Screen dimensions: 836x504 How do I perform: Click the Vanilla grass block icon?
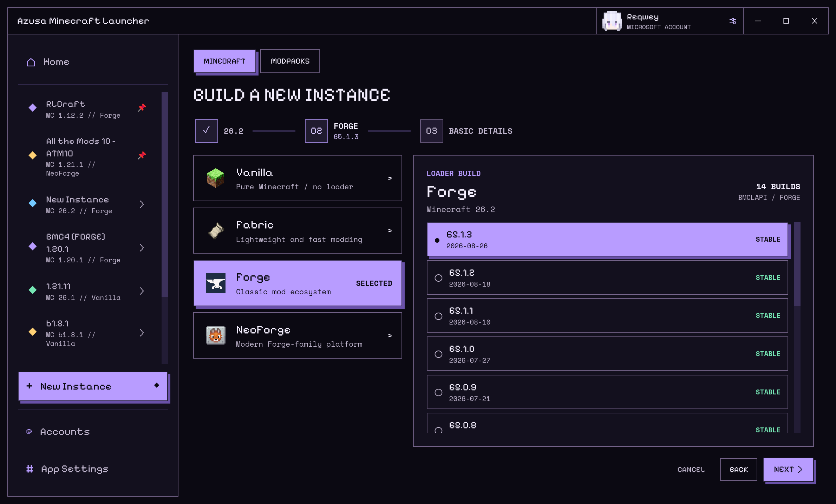coord(215,178)
